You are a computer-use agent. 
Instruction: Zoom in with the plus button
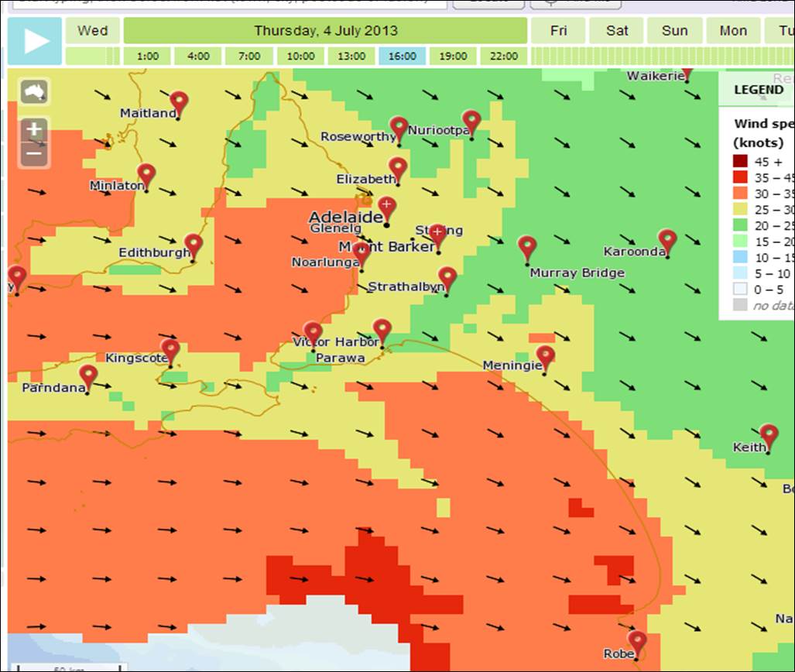pyautogui.click(x=34, y=129)
